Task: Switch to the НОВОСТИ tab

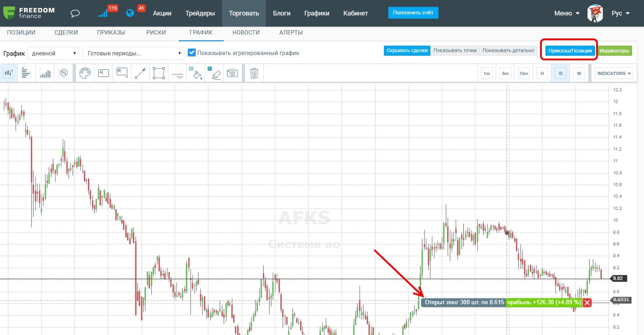Action: 246,33
